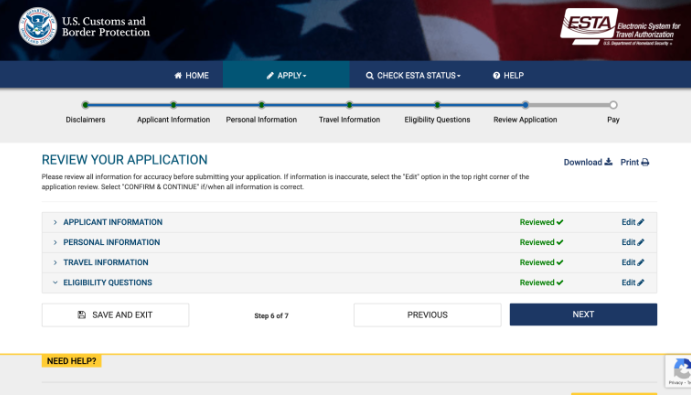Click the Review Application progress step dot
Image resolution: width=691 pixels, height=397 pixels.
point(525,105)
